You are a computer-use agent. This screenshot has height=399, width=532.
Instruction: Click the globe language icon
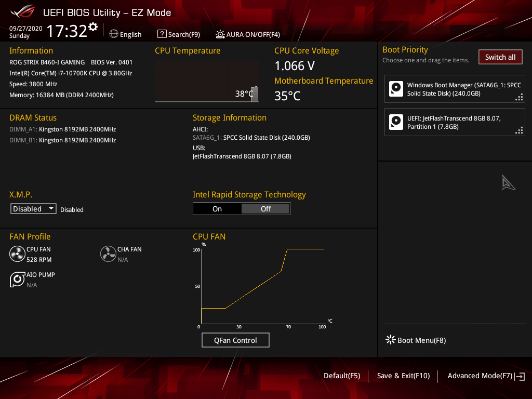114,34
